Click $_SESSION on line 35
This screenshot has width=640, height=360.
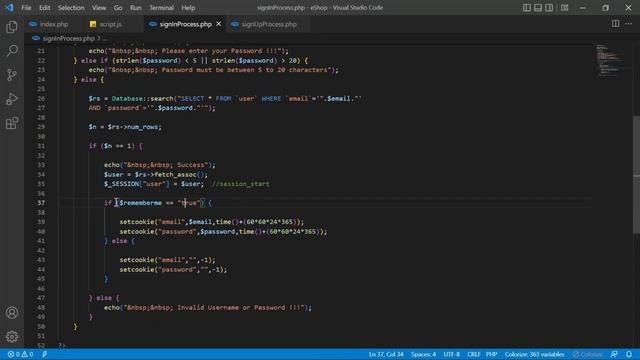(x=121, y=184)
